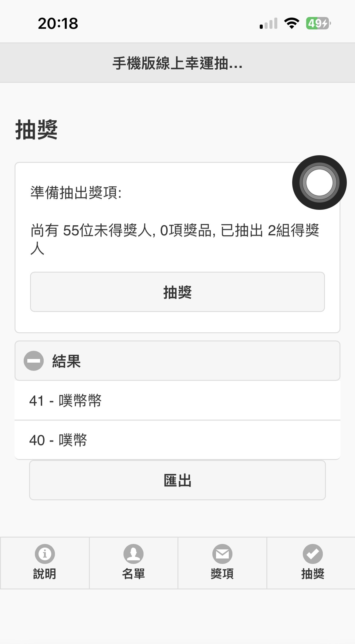This screenshot has height=644, width=355.
Task: Click the 匯出 export button
Action: click(177, 480)
